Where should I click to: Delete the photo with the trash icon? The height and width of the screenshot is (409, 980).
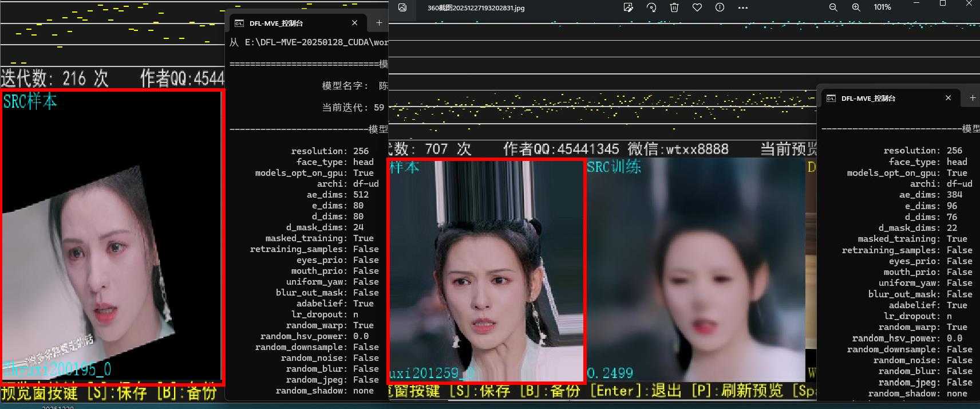[674, 7]
